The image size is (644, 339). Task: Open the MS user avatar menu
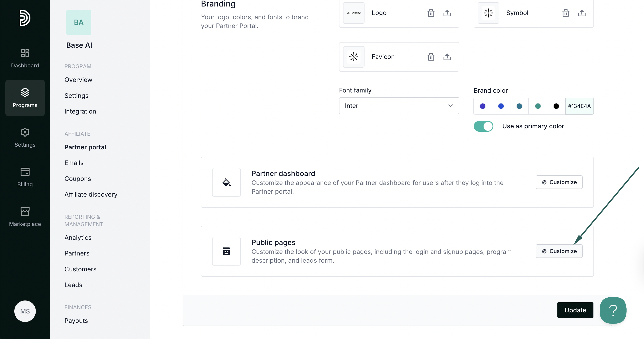(x=25, y=311)
